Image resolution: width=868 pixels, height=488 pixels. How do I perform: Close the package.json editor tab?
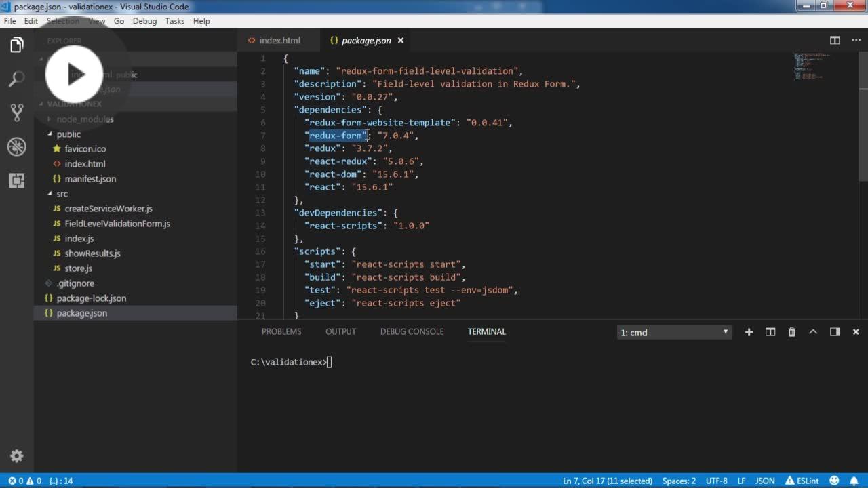pos(401,41)
